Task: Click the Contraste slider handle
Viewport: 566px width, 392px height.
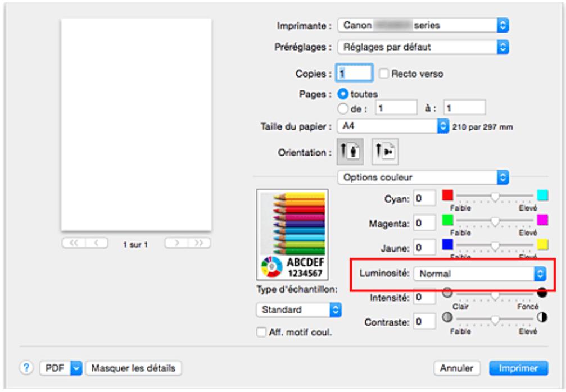Action: pyautogui.click(x=495, y=320)
